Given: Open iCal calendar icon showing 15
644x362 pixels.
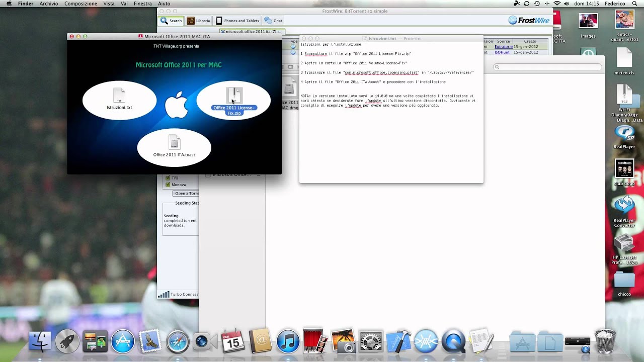Looking at the screenshot, I should pyautogui.click(x=232, y=342).
